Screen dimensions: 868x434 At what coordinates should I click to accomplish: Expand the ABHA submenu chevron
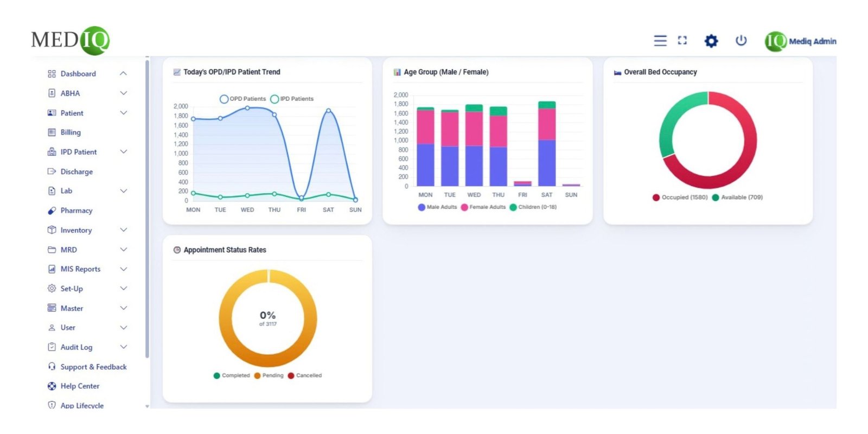click(x=123, y=93)
